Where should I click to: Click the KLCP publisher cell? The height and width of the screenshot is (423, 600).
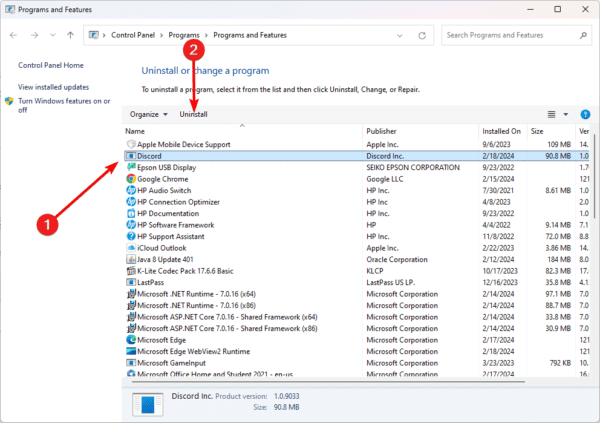pos(375,271)
